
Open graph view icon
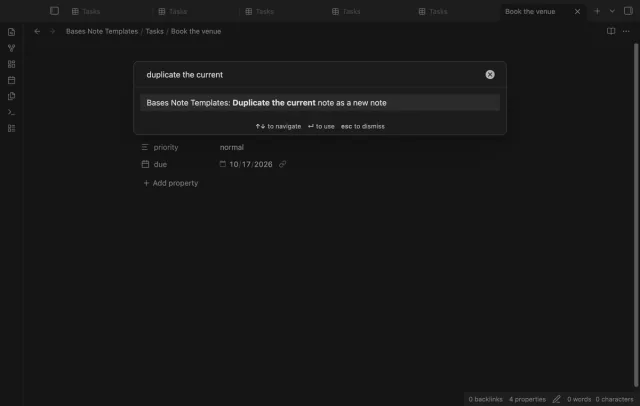click(11, 48)
